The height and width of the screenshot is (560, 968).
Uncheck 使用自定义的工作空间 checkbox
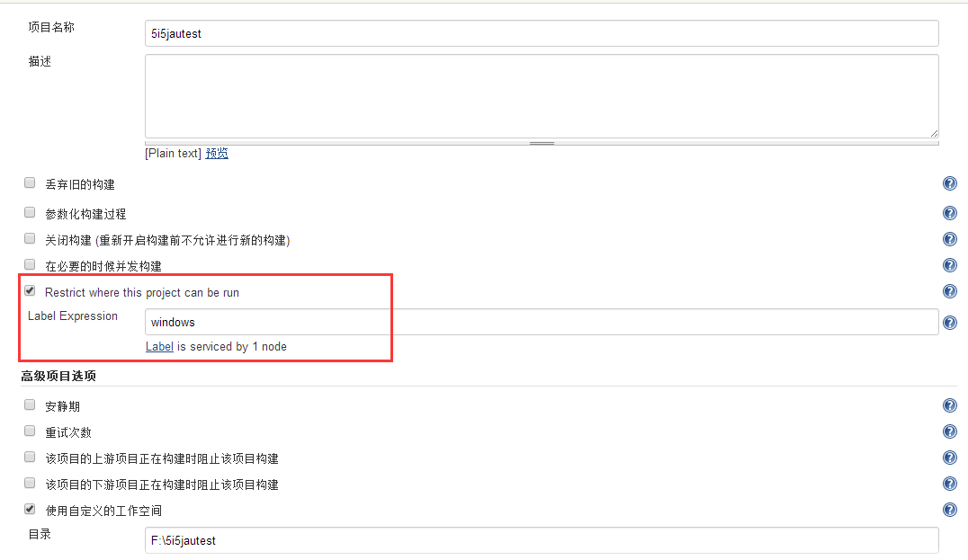30,509
